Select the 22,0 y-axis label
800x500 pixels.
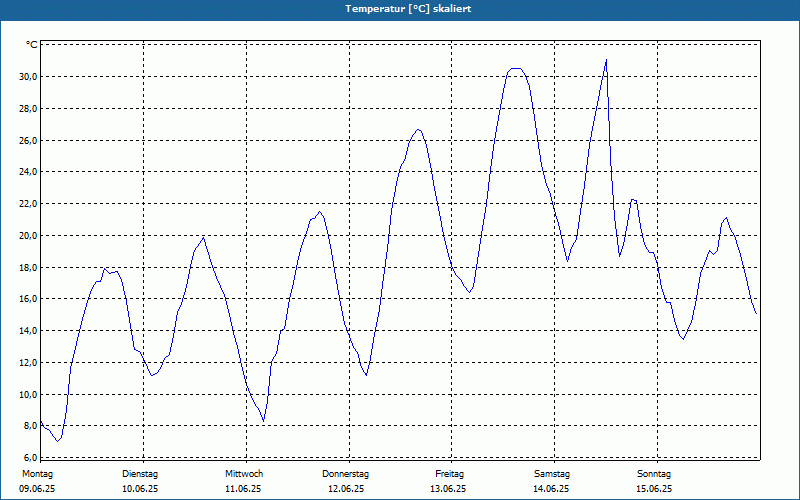pyautogui.click(x=29, y=204)
